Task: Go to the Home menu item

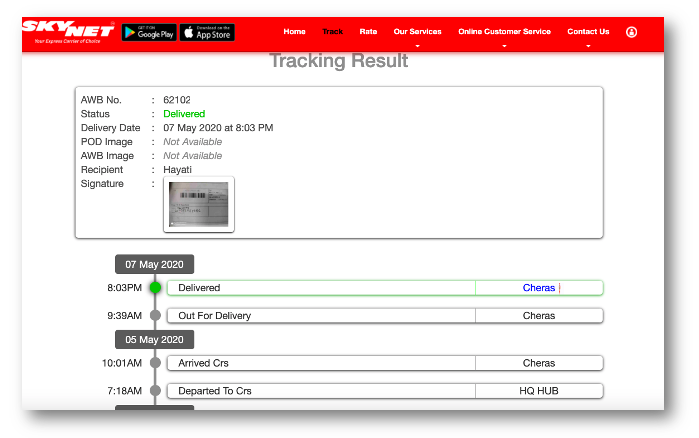Action: [294, 32]
